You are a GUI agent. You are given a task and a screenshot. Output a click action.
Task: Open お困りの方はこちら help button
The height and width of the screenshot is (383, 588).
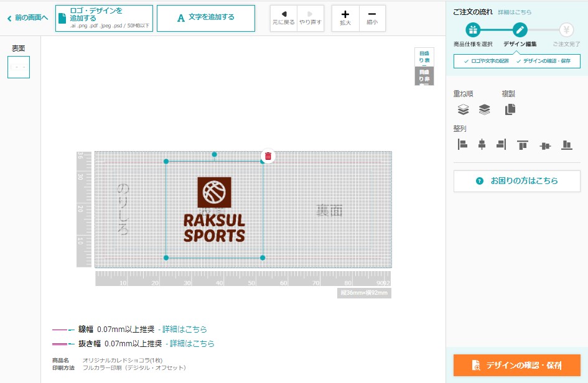516,181
